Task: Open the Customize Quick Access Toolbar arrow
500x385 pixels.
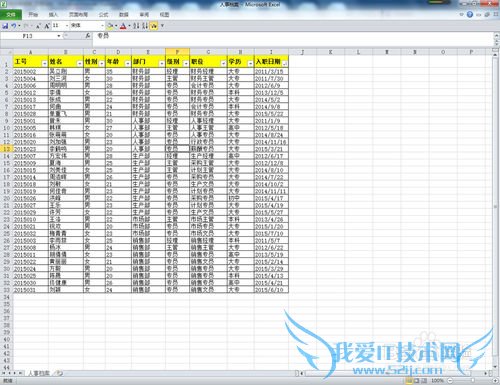Action: (162, 26)
